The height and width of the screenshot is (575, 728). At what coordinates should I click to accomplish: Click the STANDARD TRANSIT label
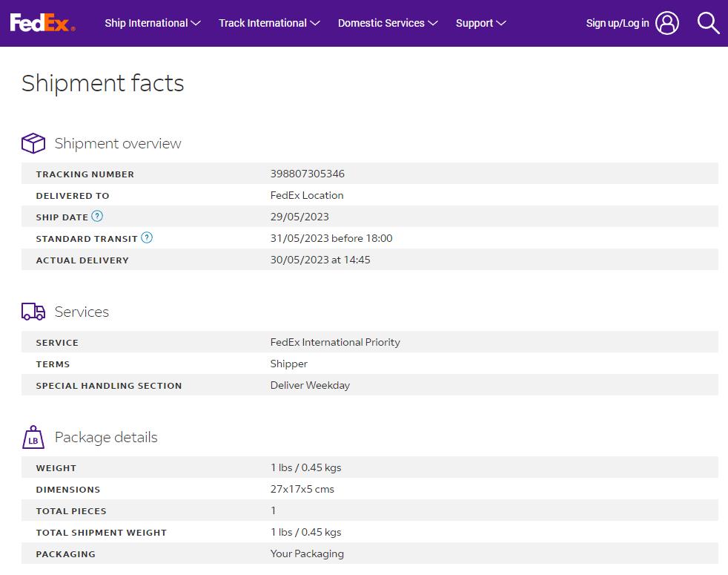(87, 238)
